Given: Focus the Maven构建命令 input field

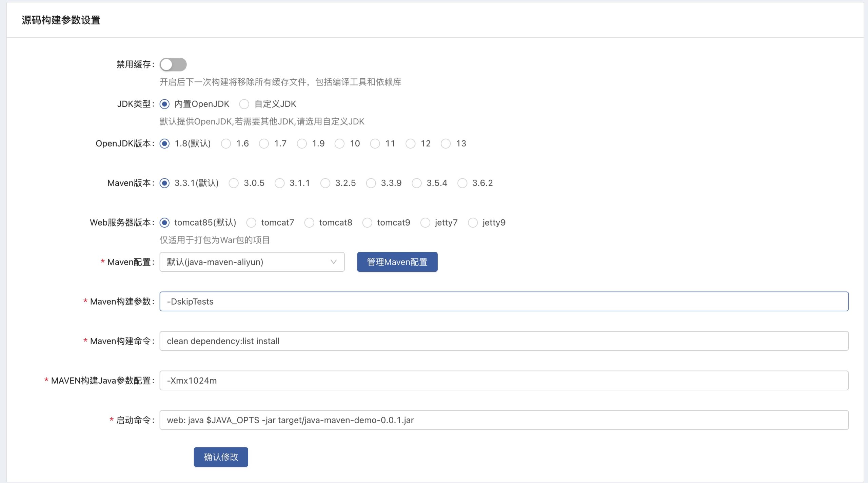Looking at the screenshot, I should tap(504, 341).
